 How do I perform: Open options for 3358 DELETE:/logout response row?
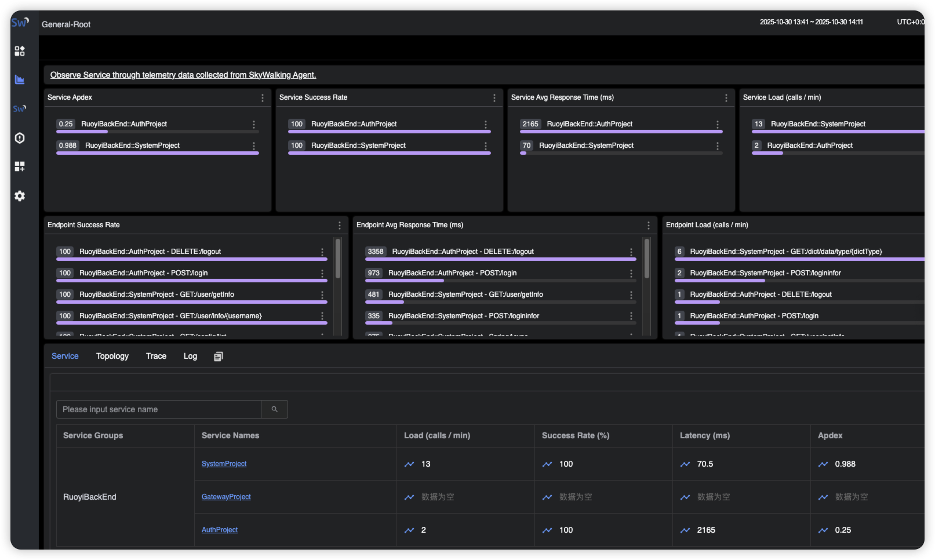tap(631, 252)
